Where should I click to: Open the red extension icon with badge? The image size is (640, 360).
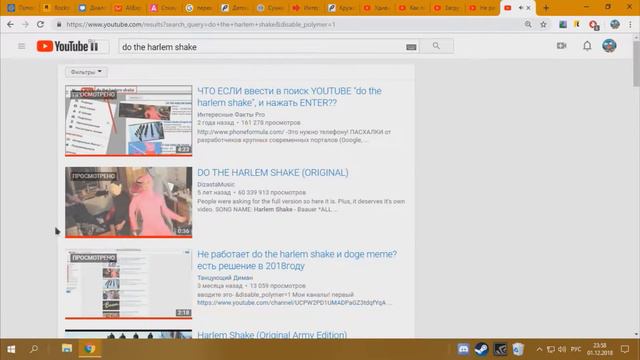pos(593,25)
